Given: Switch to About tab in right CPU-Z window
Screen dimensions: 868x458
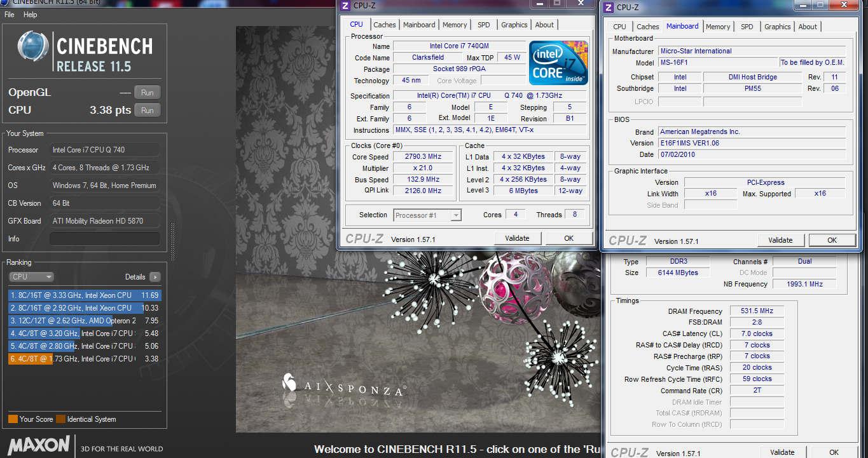Looking at the screenshot, I should pyautogui.click(x=808, y=27).
